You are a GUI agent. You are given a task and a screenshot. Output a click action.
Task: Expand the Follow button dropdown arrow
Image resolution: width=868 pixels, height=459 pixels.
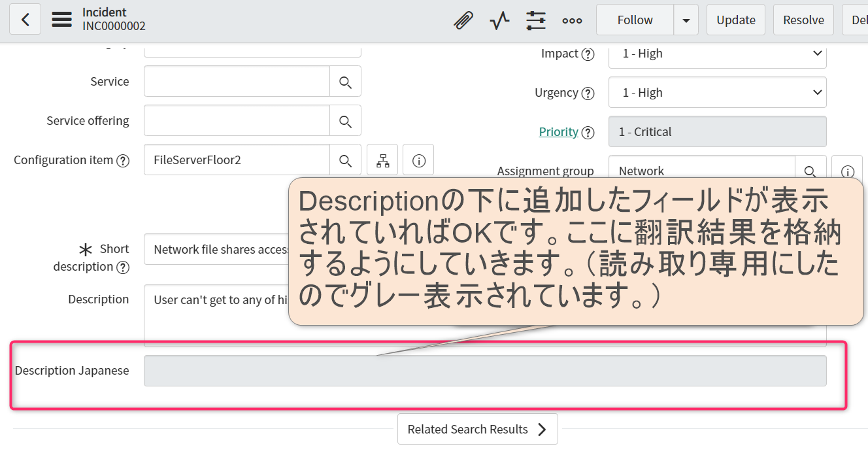click(686, 20)
